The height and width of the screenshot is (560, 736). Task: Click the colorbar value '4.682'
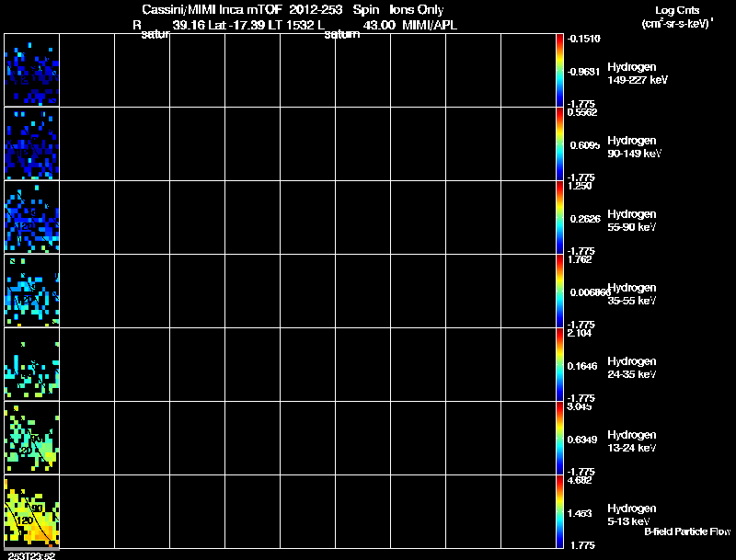(x=580, y=480)
